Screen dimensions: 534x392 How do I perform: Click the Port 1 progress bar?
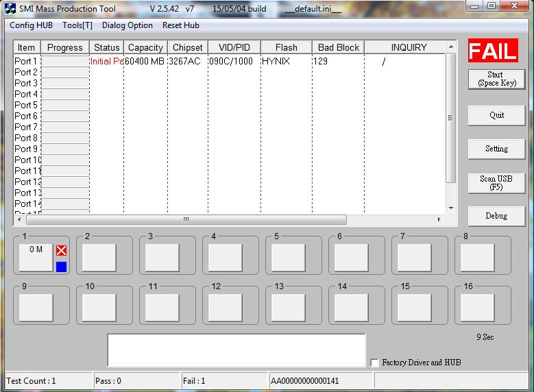[x=65, y=61]
